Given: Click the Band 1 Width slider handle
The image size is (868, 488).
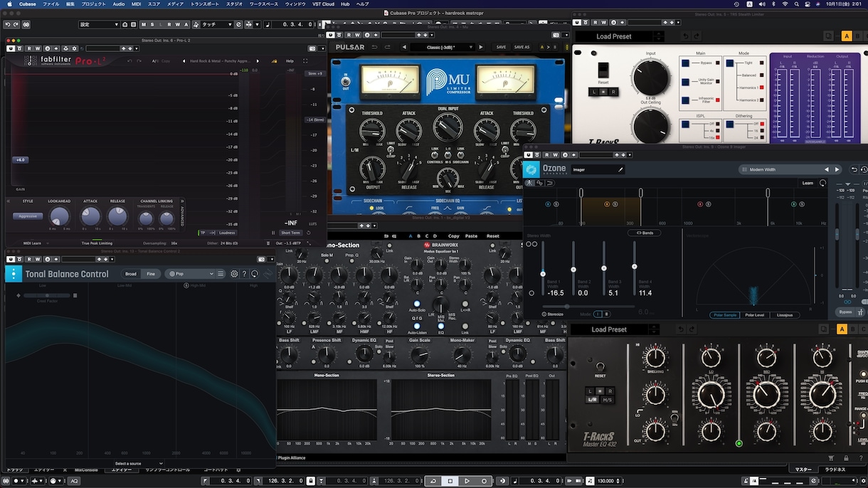Looking at the screenshot, I should pos(543,274).
